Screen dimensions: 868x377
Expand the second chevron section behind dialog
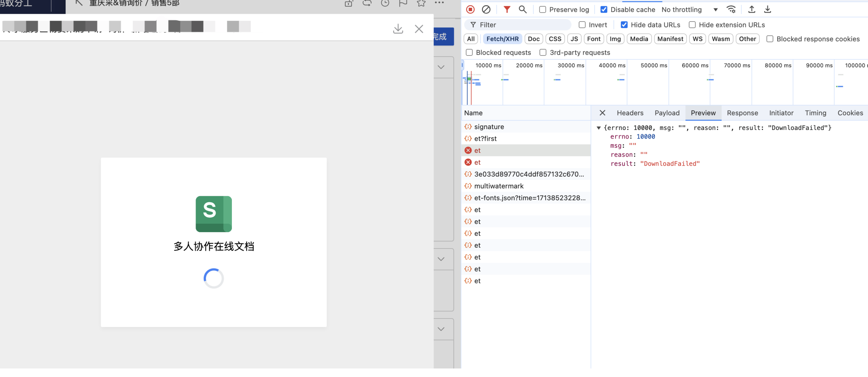[441, 259]
